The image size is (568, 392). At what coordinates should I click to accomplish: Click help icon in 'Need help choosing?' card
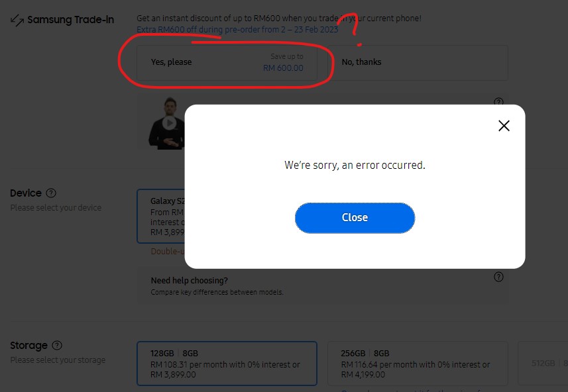coord(498,277)
